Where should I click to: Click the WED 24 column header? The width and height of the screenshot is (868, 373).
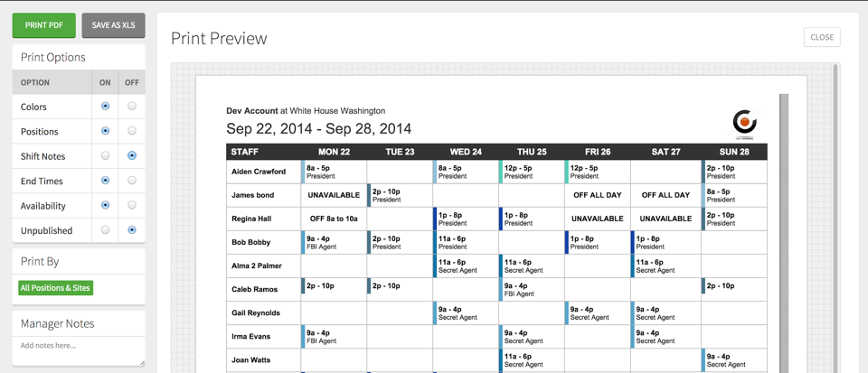pyautogui.click(x=466, y=152)
